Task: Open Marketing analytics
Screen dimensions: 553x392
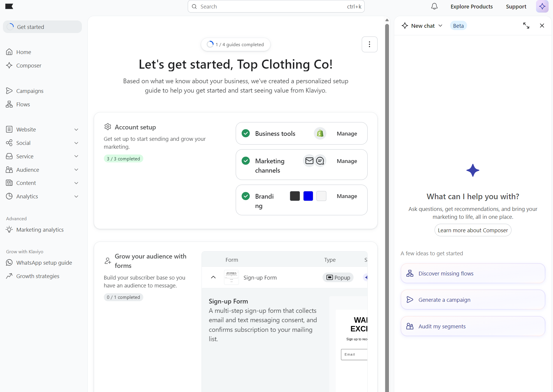Action: coord(40,230)
